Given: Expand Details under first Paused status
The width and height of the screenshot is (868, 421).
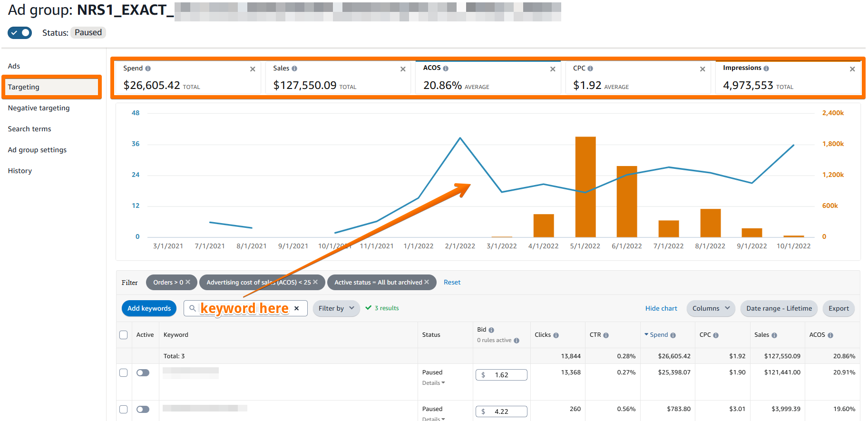Looking at the screenshot, I should click(x=433, y=383).
